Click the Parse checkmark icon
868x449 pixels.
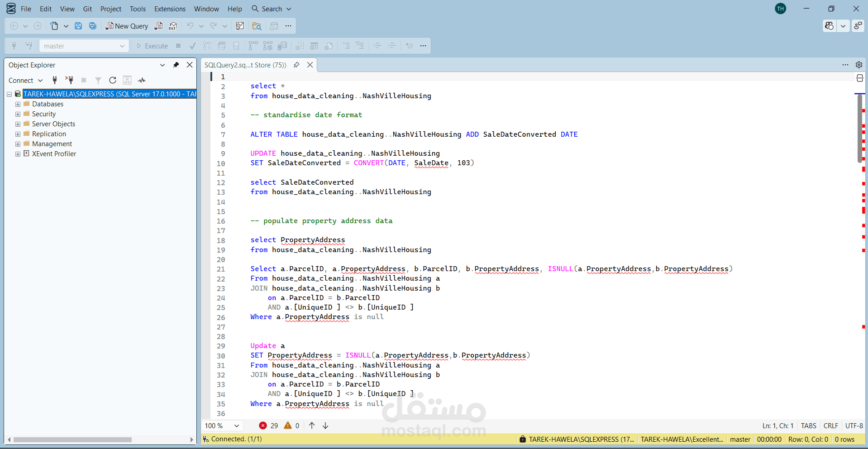[193, 46]
